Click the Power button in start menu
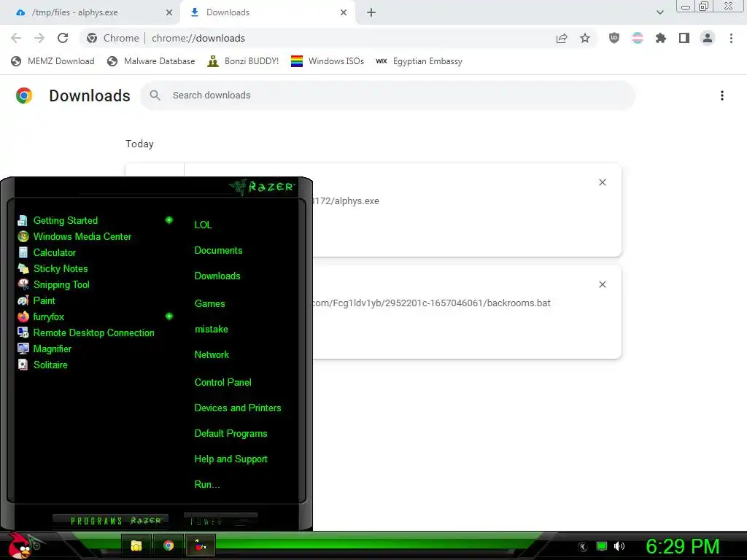The image size is (747, 560). [220, 521]
